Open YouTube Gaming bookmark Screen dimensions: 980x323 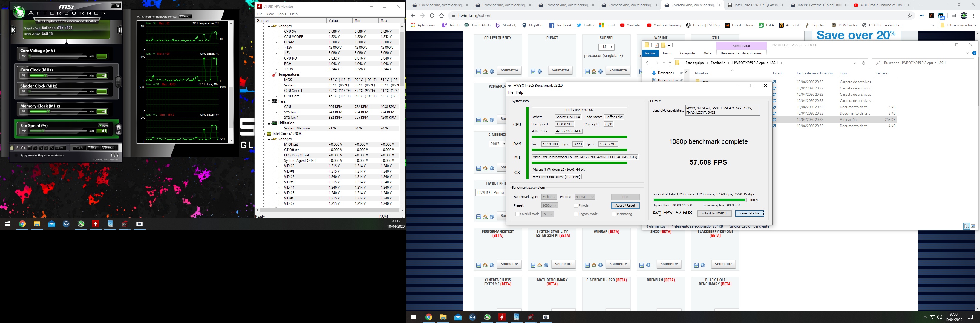tap(664, 25)
